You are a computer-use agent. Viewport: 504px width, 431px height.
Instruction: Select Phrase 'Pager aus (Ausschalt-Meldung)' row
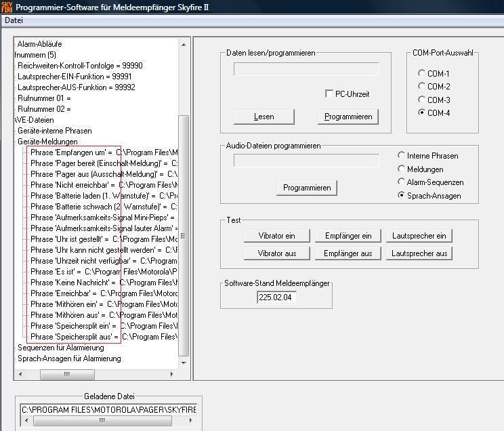[104, 174]
